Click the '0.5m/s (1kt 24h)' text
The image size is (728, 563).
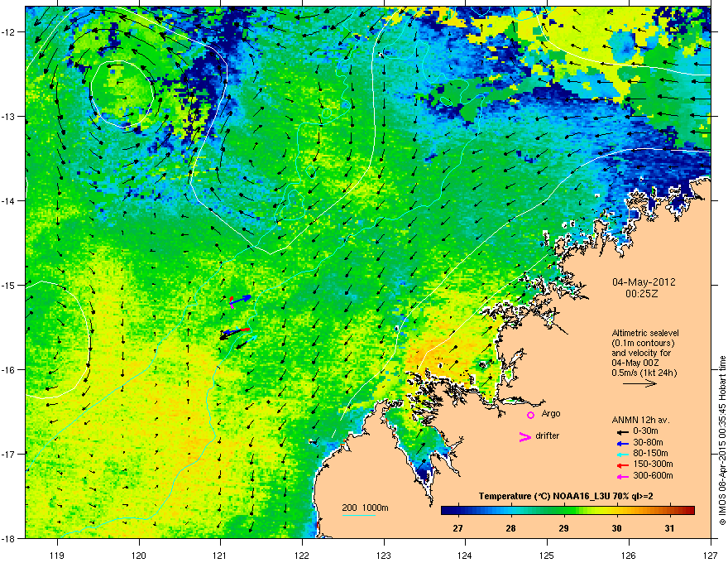coord(644,373)
